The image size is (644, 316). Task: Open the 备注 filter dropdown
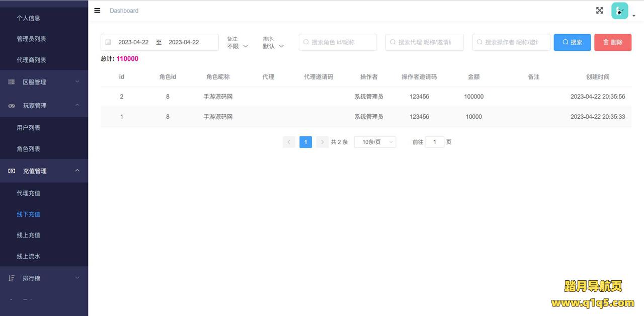coord(237,46)
